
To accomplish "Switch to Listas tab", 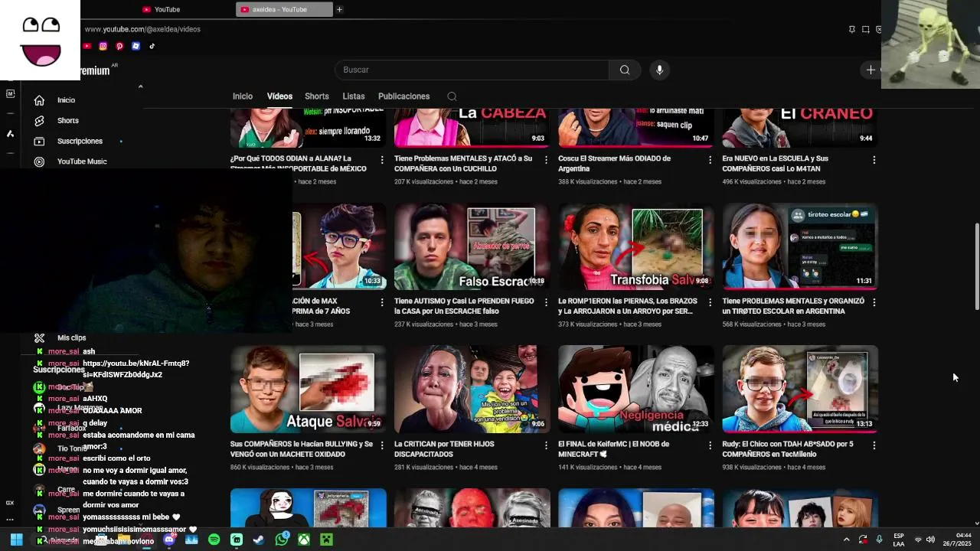I will point(354,96).
